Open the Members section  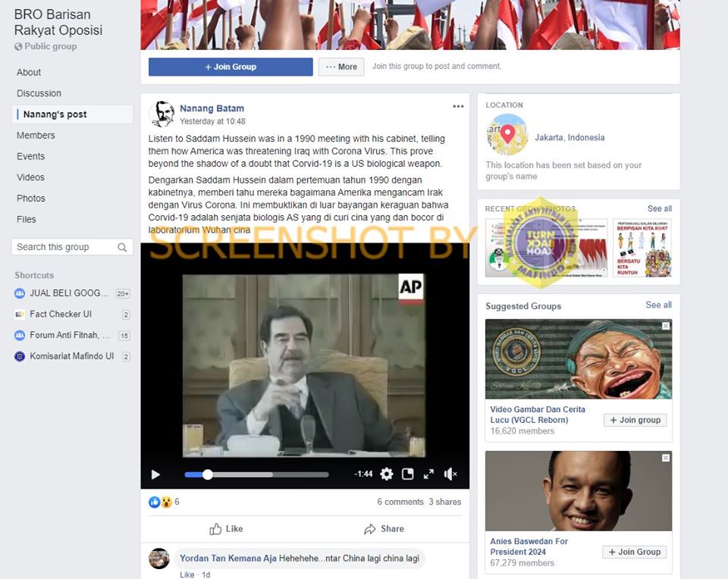(36, 136)
